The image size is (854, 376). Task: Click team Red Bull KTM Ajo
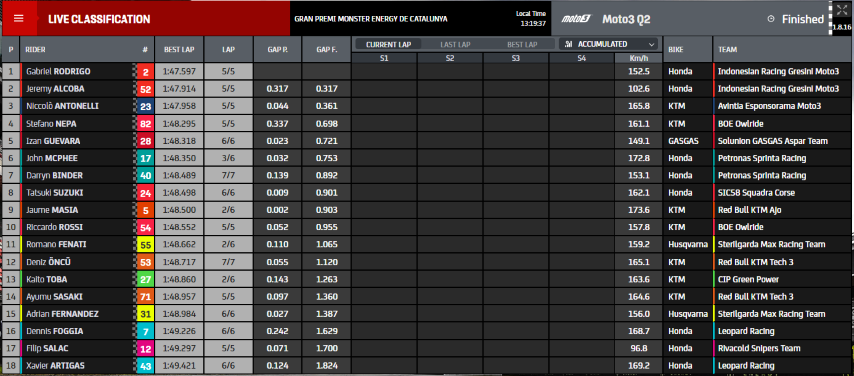pos(749,210)
